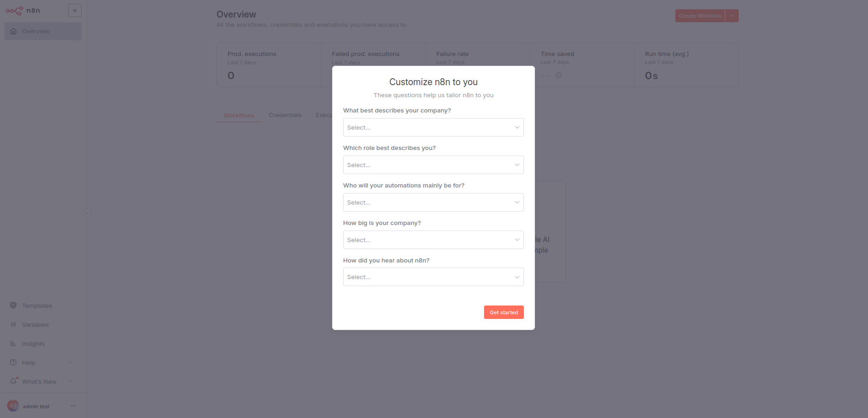Viewport: 868px width, 418px height.
Task: Open the how did you hear dropdown
Action: [433, 277]
